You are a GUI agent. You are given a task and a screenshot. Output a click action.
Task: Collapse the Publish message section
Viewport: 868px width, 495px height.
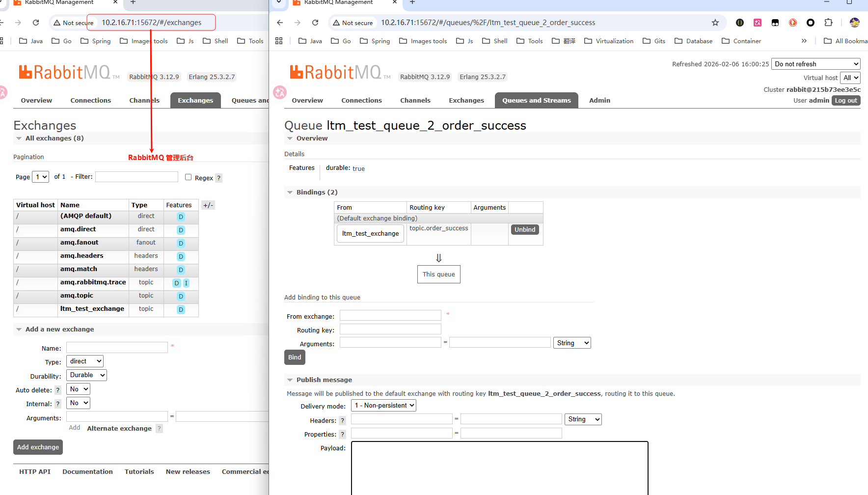[x=290, y=380]
